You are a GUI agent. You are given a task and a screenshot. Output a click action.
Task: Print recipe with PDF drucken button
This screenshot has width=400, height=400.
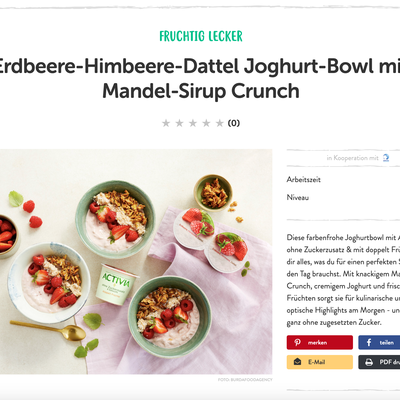[x=379, y=362]
